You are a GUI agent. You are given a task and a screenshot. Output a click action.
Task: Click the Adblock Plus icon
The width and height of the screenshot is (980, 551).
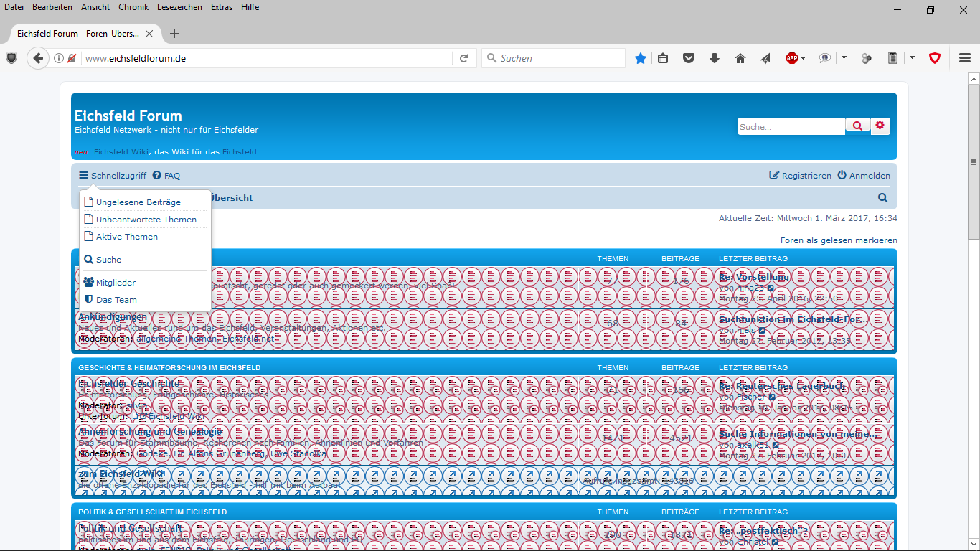(791, 58)
